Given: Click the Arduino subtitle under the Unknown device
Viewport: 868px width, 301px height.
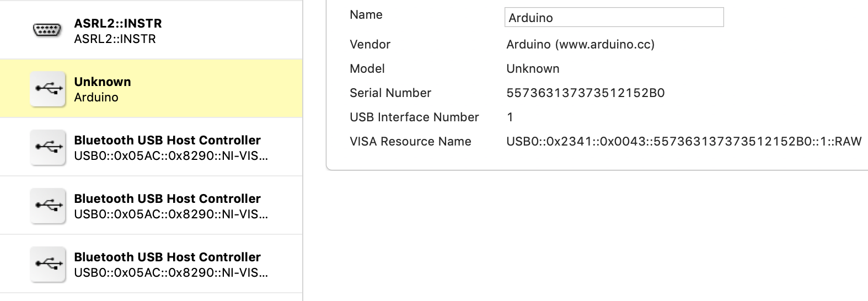Looking at the screenshot, I should tap(96, 97).
